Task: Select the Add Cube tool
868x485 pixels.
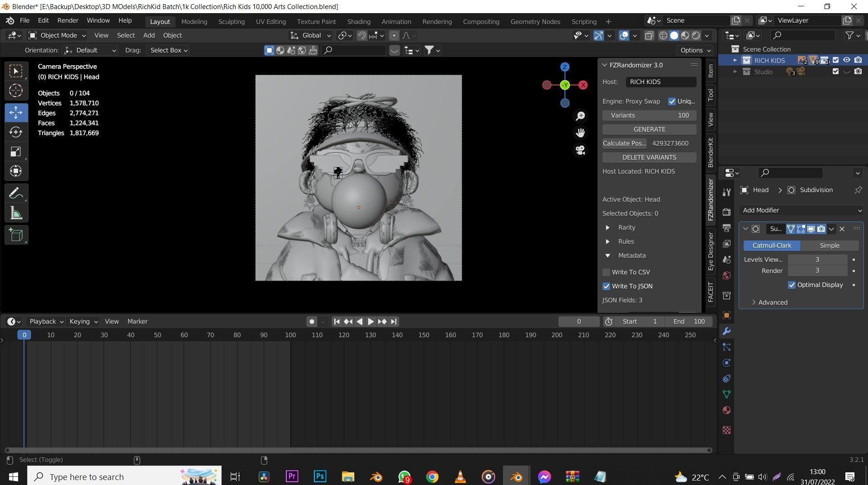Action: click(x=16, y=235)
